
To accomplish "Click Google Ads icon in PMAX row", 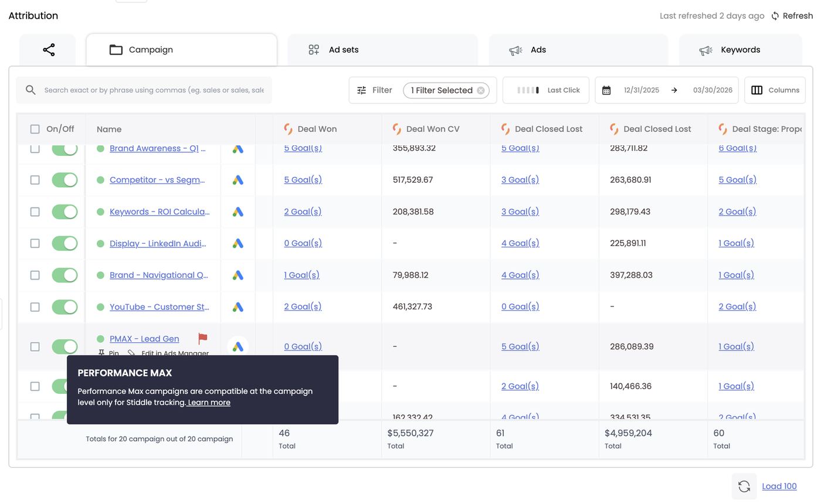I will (x=238, y=347).
